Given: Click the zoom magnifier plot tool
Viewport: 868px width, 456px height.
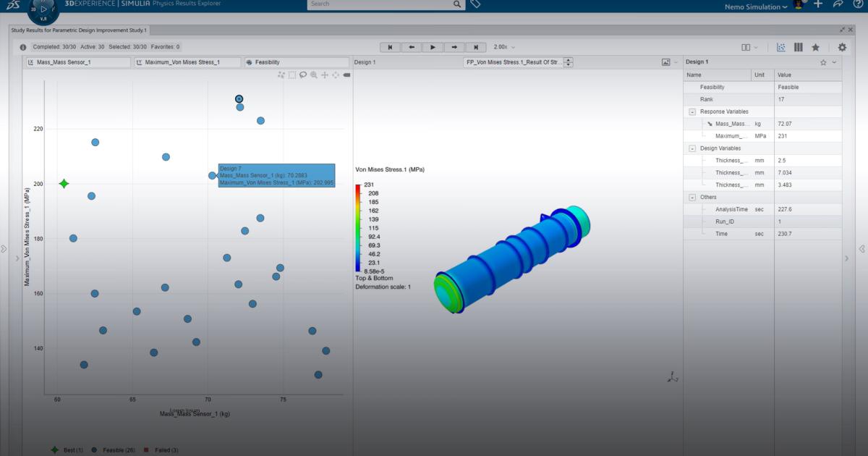Looking at the screenshot, I should pos(314,75).
